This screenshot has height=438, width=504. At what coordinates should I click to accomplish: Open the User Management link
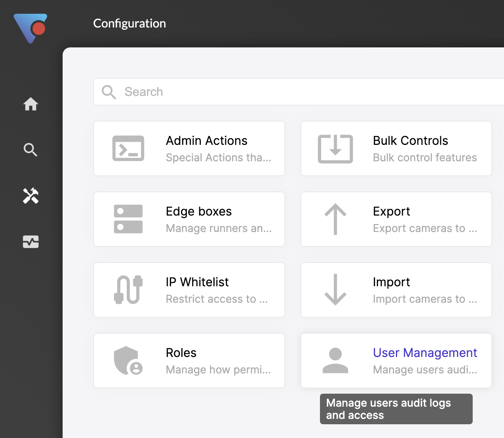[x=425, y=353]
